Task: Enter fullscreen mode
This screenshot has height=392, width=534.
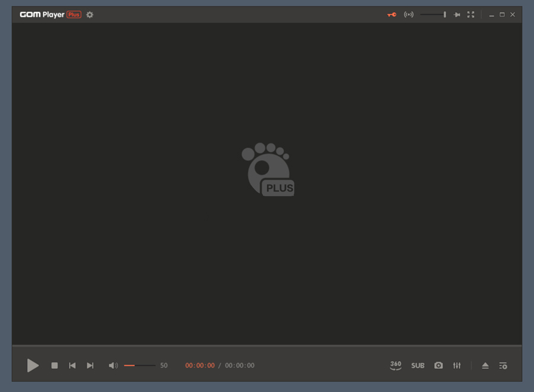Action: [x=471, y=15]
